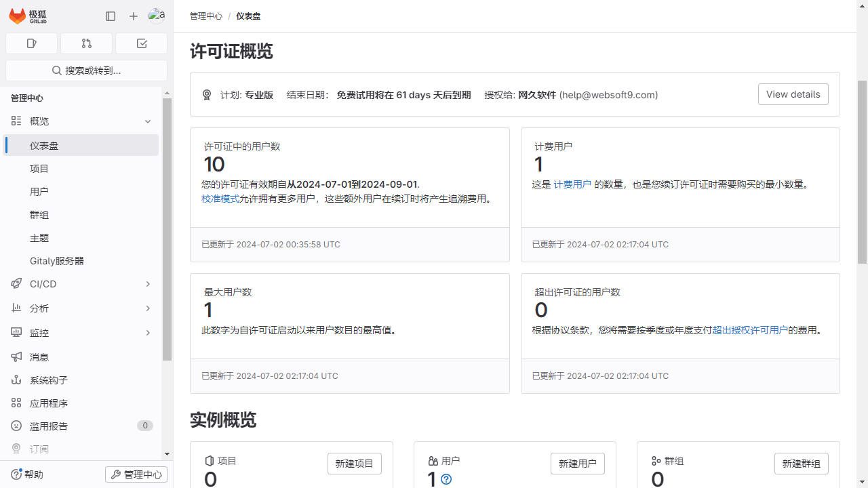The height and width of the screenshot is (488, 868).
Task: Open the 校准模式 link
Action: 220,199
